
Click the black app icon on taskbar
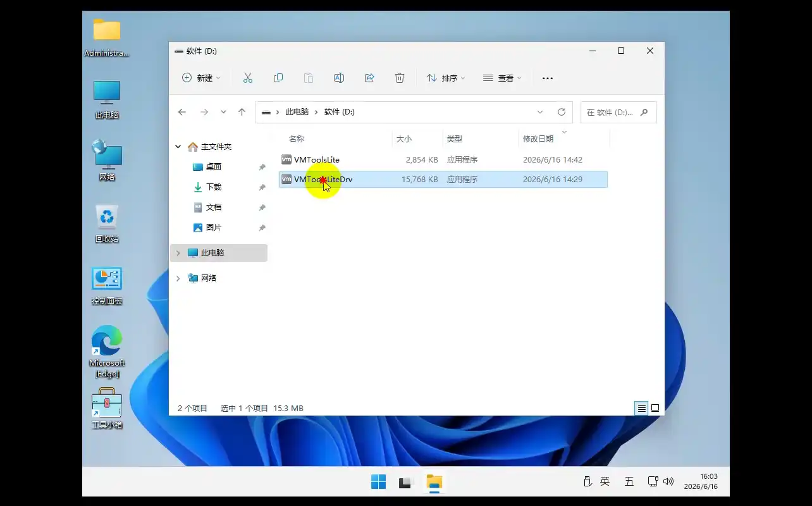click(x=406, y=482)
